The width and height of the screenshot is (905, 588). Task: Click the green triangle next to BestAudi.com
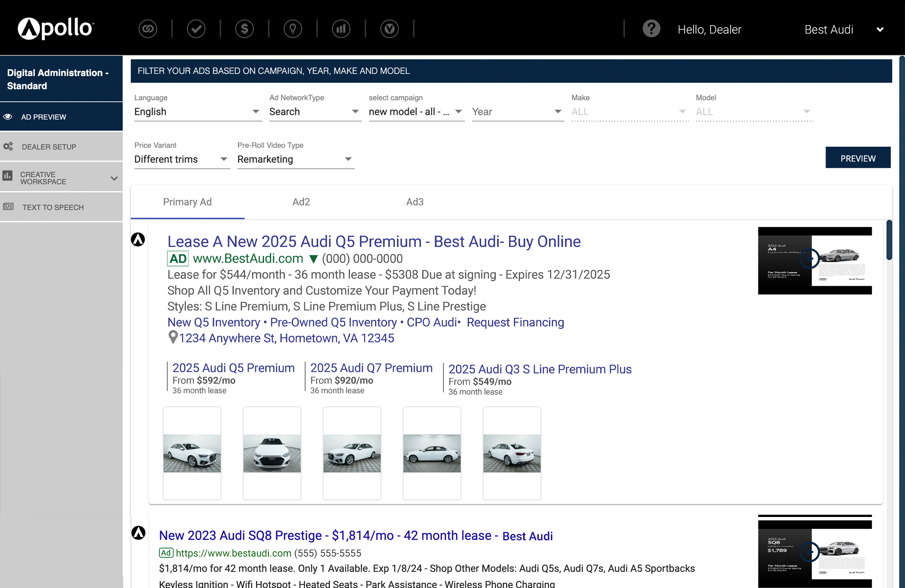(313, 259)
